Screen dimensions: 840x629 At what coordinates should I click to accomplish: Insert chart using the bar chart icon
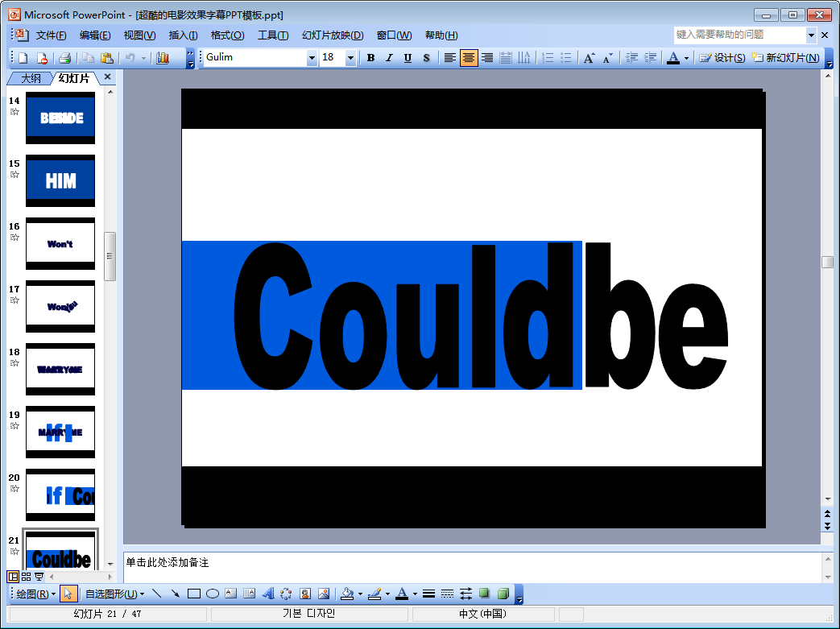(x=163, y=58)
